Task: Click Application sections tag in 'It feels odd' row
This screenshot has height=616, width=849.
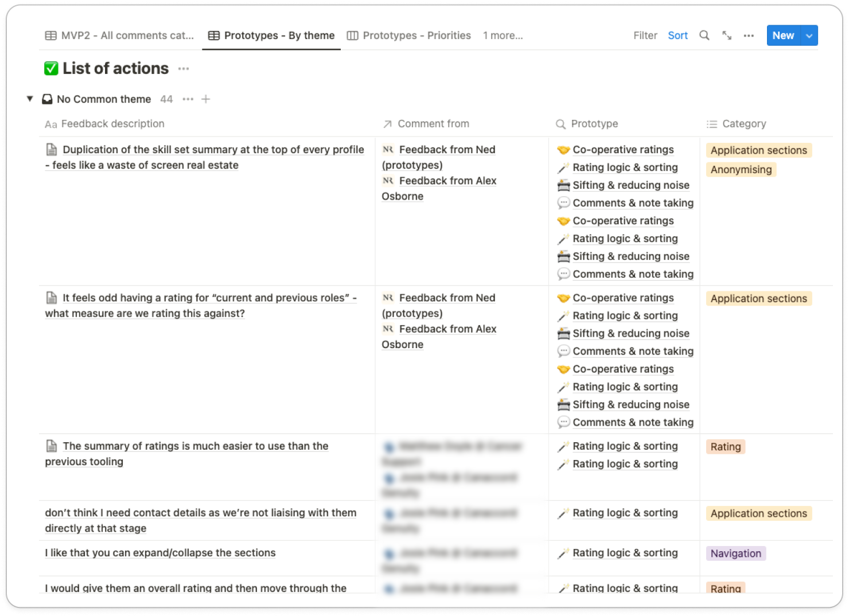Action: (759, 299)
